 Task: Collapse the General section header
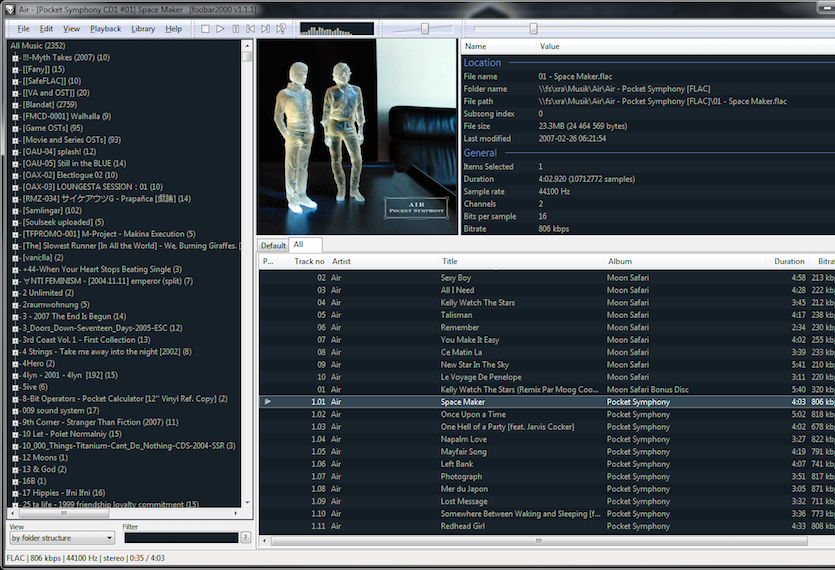[480, 153]
